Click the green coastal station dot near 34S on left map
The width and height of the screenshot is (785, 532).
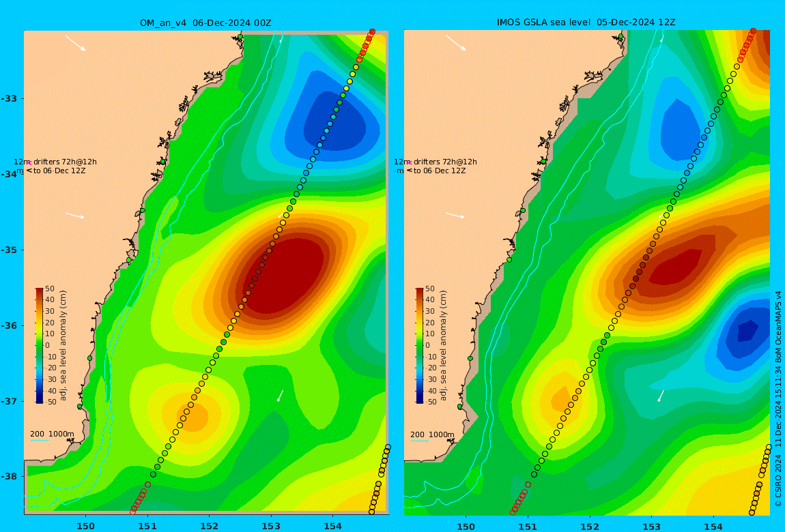[x=162, y=162]
